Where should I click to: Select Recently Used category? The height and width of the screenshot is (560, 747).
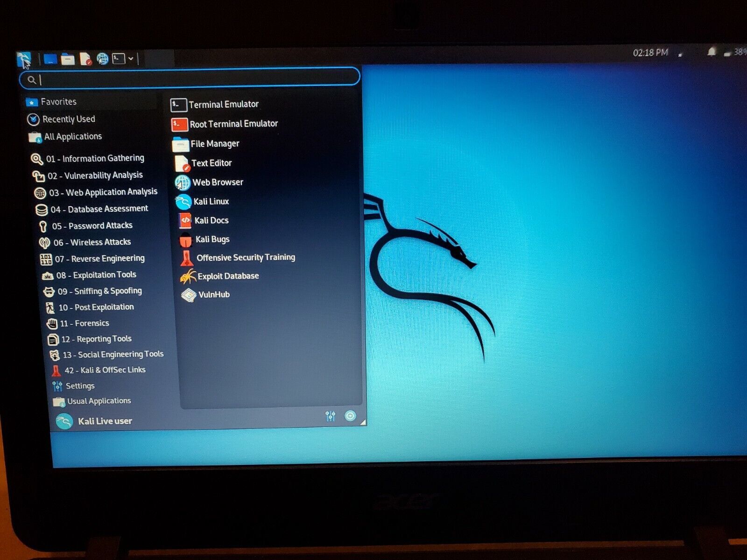(x=61, y=119)
